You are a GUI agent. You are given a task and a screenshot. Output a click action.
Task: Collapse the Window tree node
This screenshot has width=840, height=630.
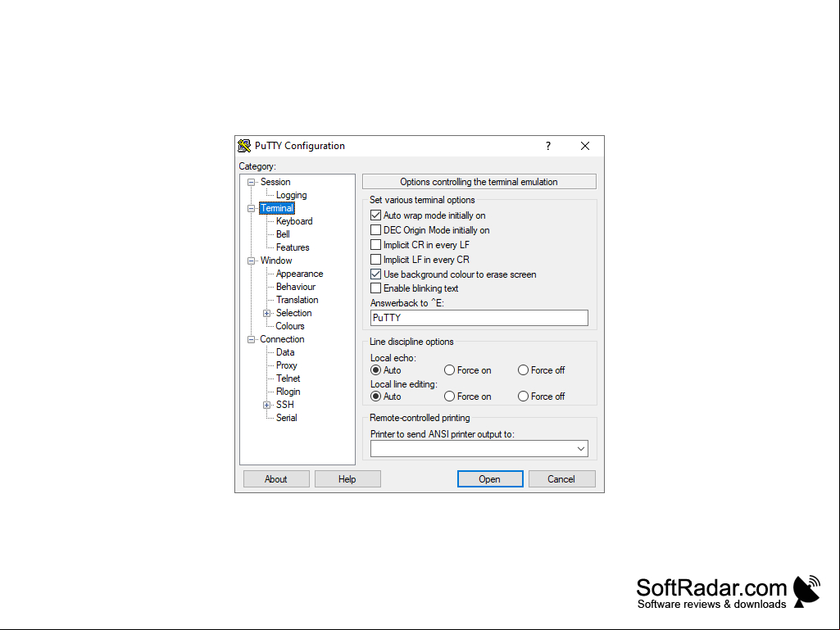coord(251,261)
